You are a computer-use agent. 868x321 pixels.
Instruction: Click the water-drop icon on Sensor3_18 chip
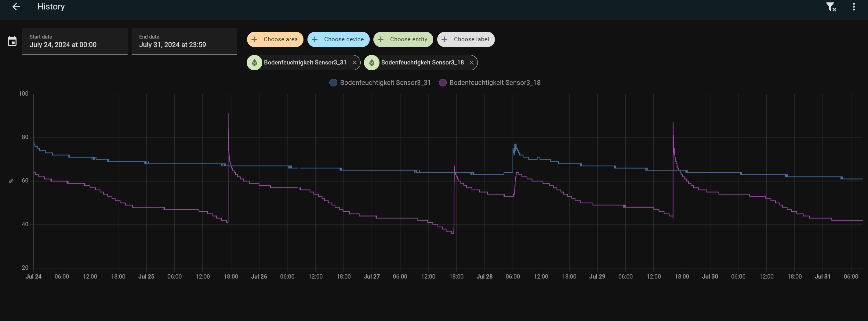click(372, 63)
